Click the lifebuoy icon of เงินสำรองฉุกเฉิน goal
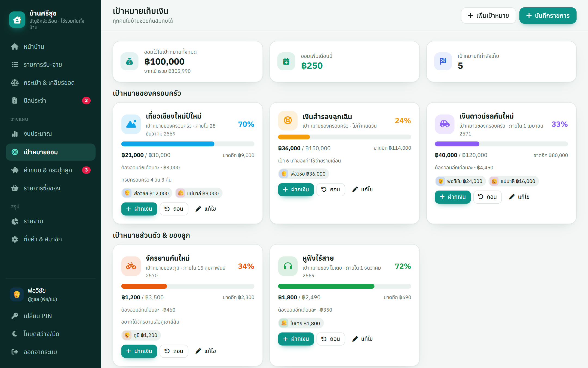The height and width of the screenshot is (368, 588). [288, 120]
